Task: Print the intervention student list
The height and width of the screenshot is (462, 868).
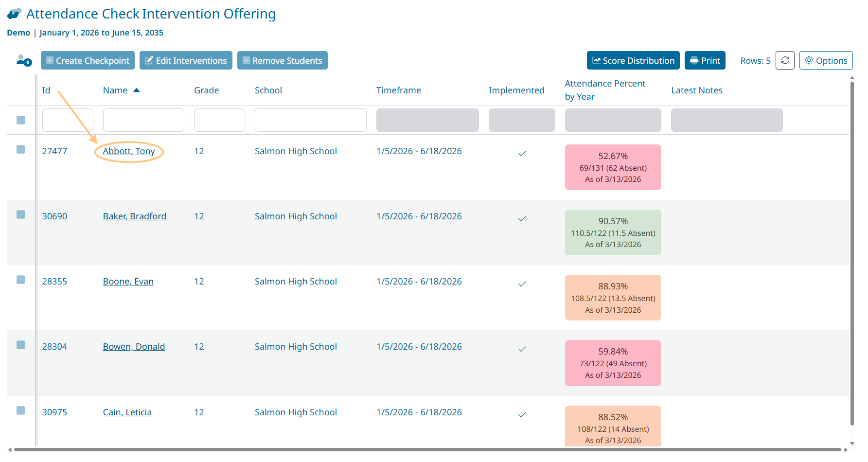Action: [x=705, y=60]
